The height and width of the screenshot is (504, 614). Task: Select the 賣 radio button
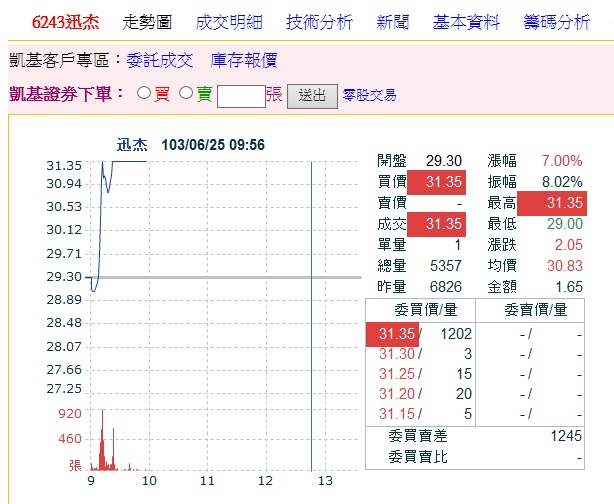tap(186, 93)
